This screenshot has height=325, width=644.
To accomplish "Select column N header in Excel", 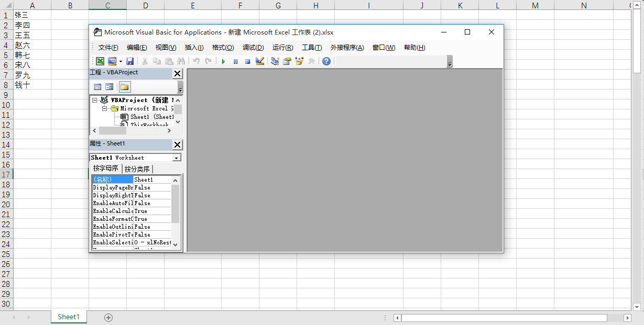I will (x=584, y=5).
